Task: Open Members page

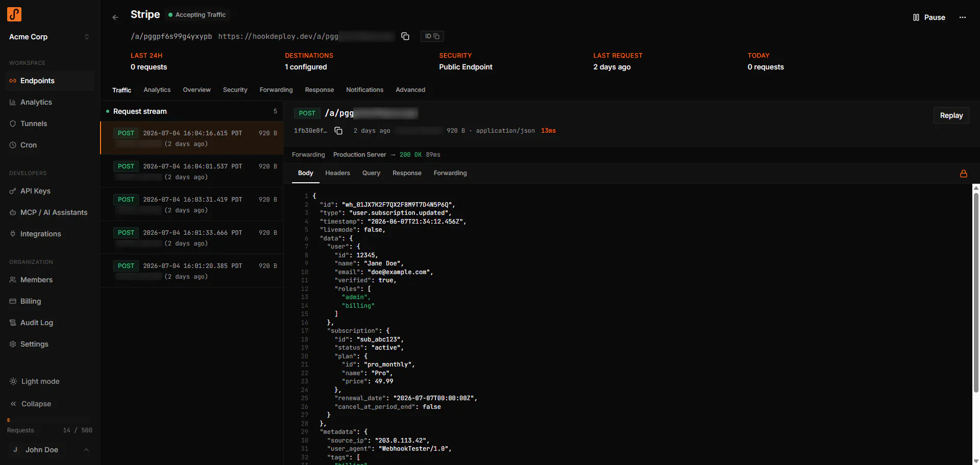Action: pos(50,280)
